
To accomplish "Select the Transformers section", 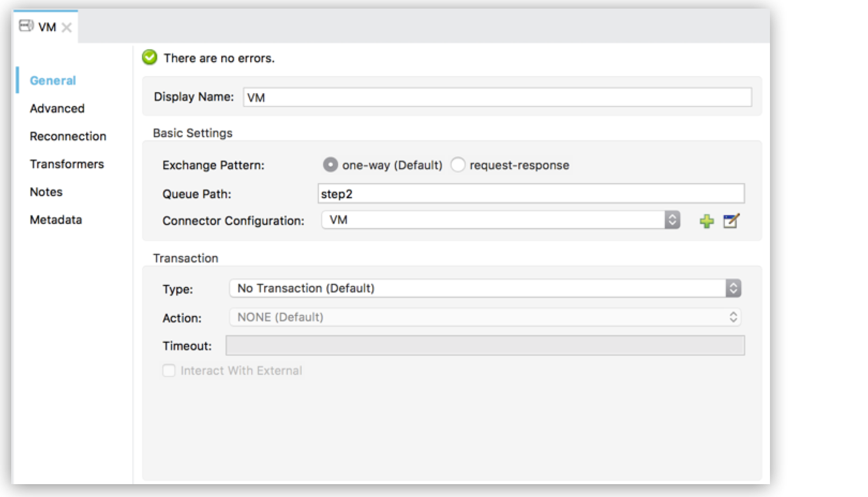I will coord(66,164).
